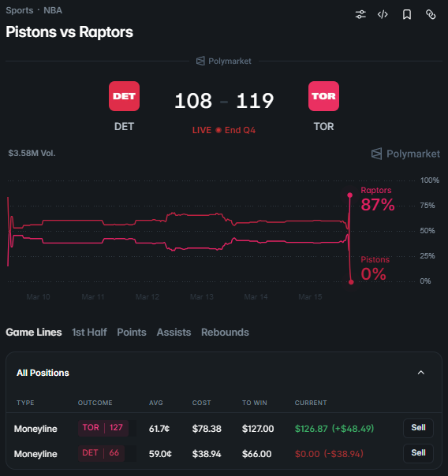This screenshot has height=476, width=448.
Task: Click the Mar 11 chart date label
Action: (x=93, y=297)
